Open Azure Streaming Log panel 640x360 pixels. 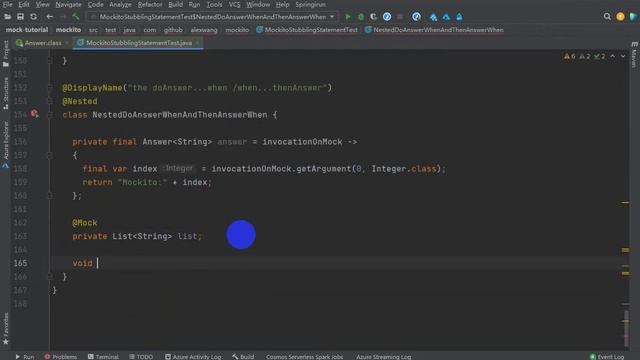[x=383, y=357]
